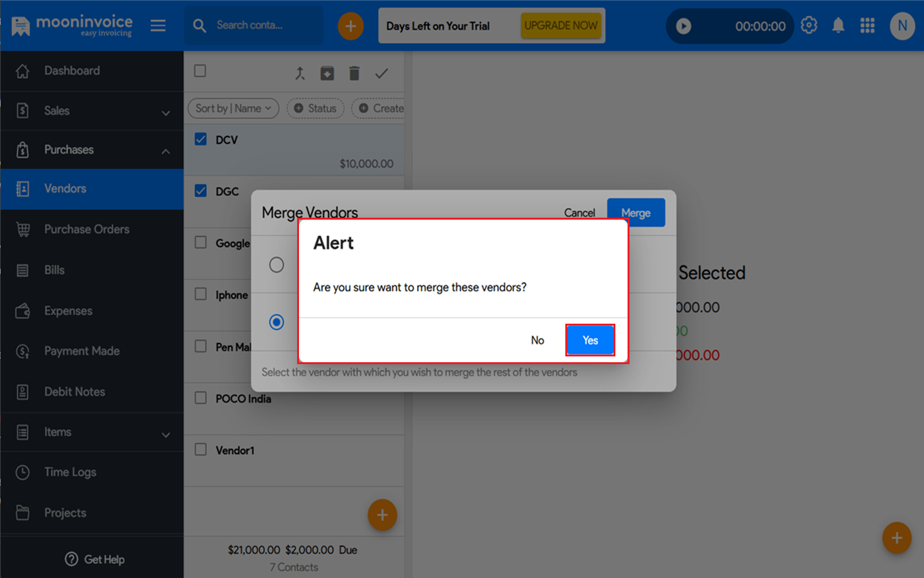Click the merge arrows icon in vendor toolbar
The height and width of the screenshot is (578, 924).
pyautogui.click(x=300, y=73)
